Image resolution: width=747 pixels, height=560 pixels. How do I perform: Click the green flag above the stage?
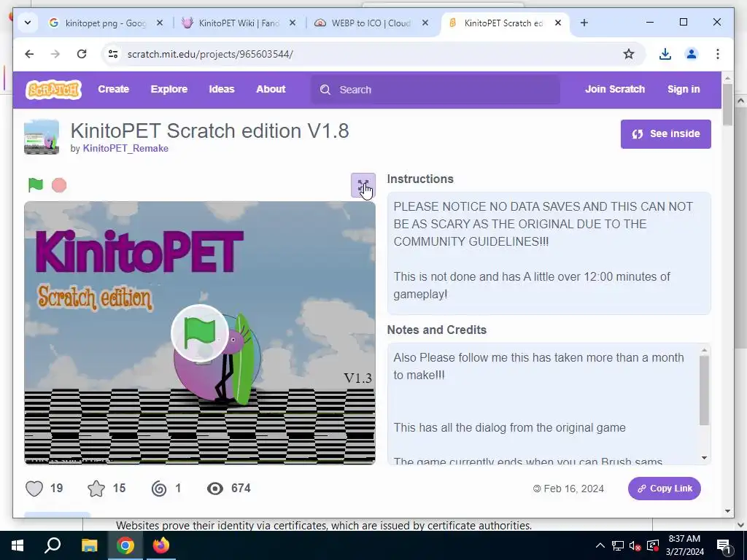[35, 184]
